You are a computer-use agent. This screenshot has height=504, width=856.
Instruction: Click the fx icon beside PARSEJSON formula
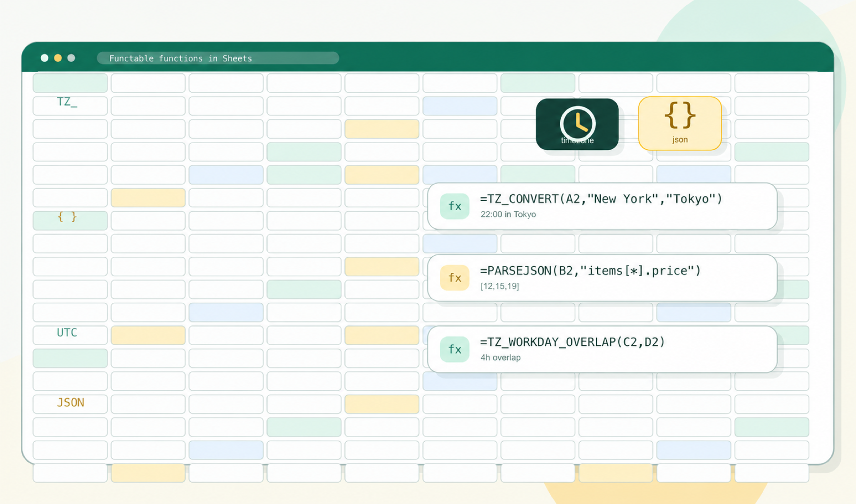455,278
